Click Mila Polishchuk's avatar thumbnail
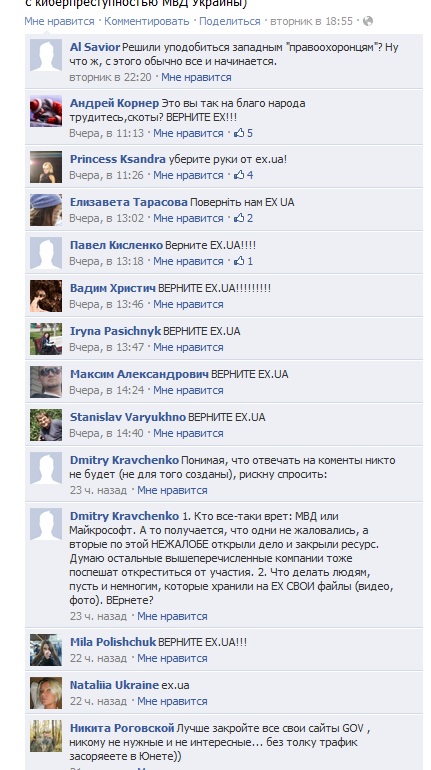Viewport: 431px width, 770px height. click(x=46, y=650)
